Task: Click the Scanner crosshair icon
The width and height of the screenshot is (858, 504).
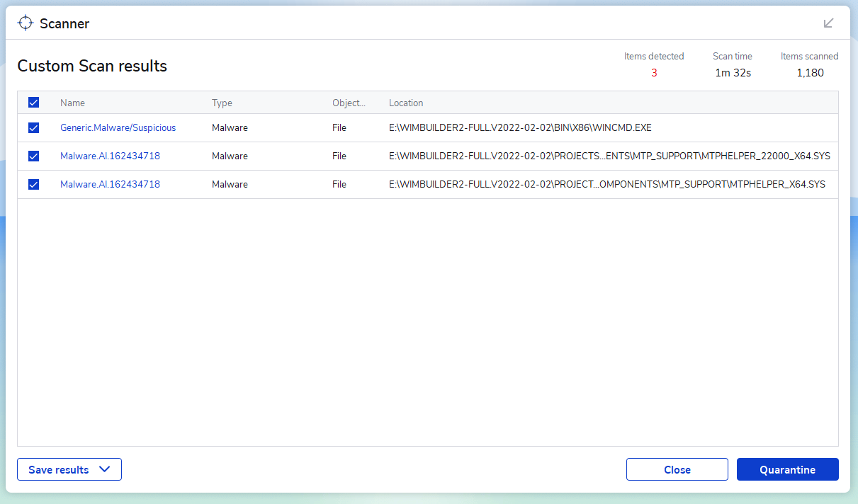Action: [x=26, y=23]
